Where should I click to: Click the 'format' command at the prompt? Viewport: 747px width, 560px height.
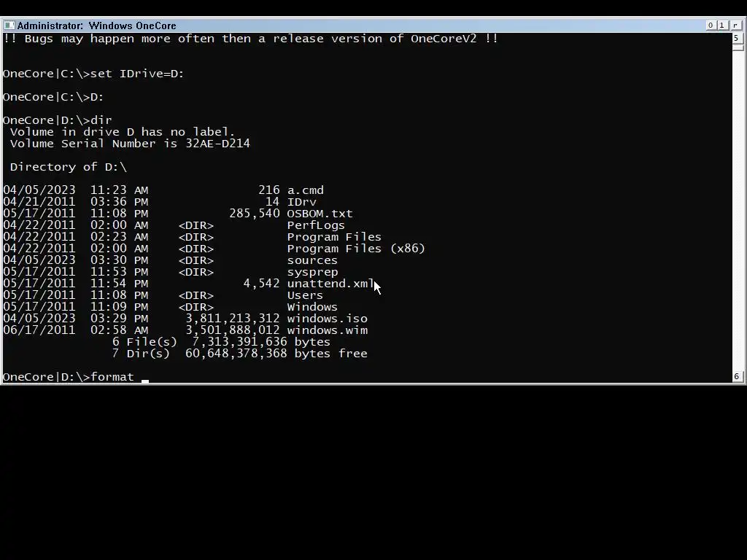coord(112,377)
